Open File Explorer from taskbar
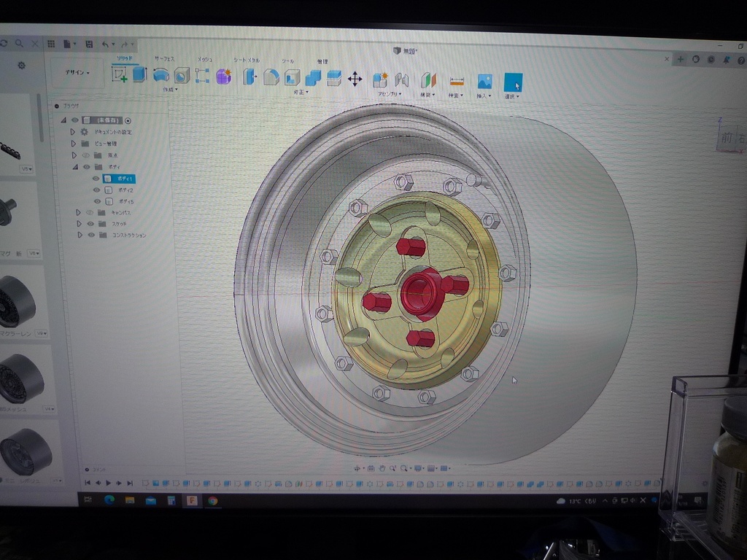Viewport: 747px width, 560px height. coord(130,500)
